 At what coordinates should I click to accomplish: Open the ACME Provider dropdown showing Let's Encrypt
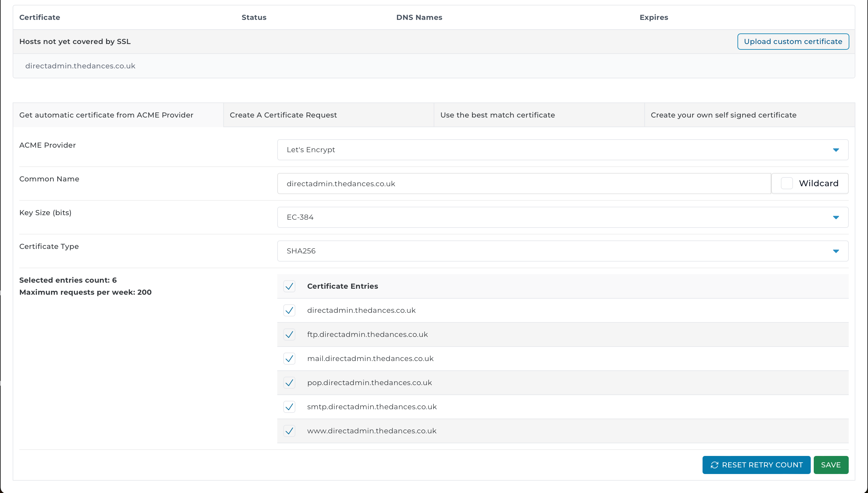coord(563,150)
